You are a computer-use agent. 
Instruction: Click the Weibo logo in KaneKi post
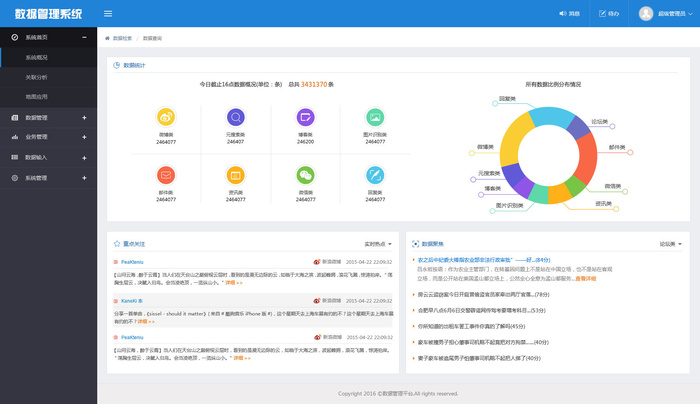coord(317,301)
